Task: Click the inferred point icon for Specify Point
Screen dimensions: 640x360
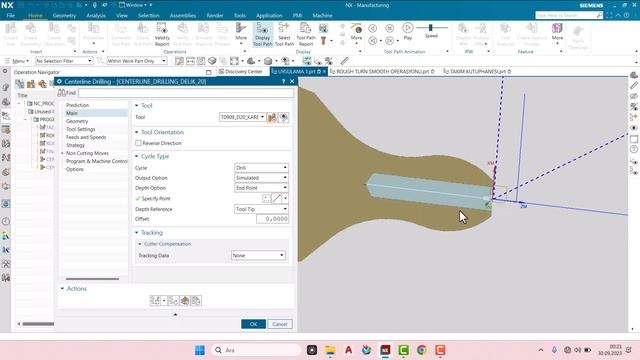Action: (276, 198)
